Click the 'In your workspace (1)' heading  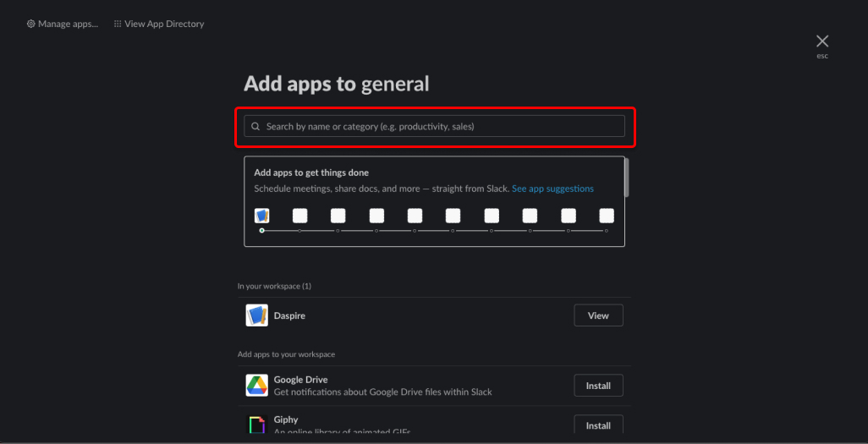(x=275, y=286)
